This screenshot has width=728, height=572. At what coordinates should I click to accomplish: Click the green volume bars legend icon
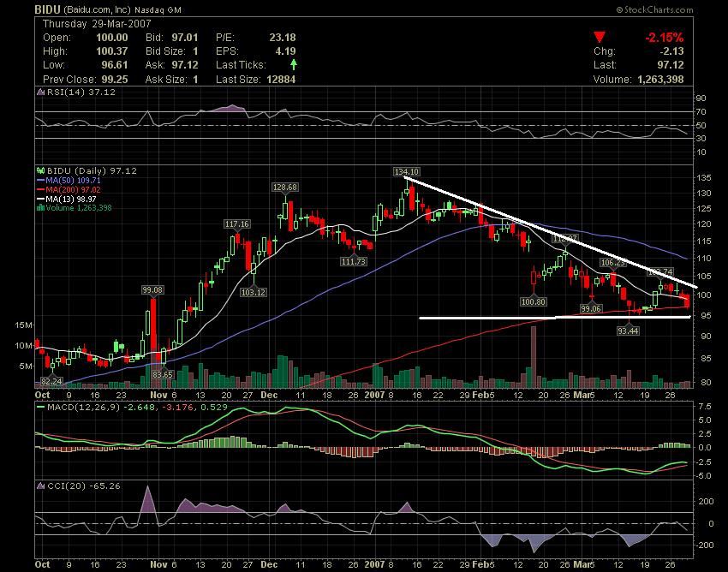[x=41, y=208]
